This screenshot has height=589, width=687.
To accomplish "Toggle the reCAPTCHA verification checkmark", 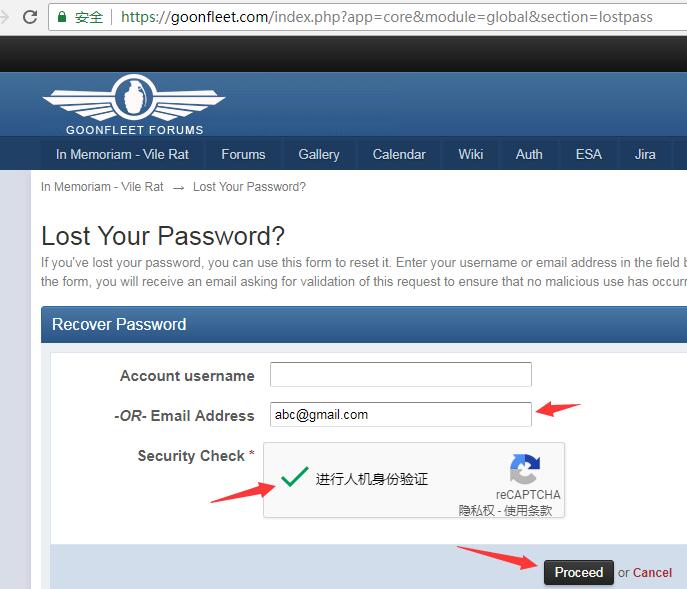I will pos(294,477).
